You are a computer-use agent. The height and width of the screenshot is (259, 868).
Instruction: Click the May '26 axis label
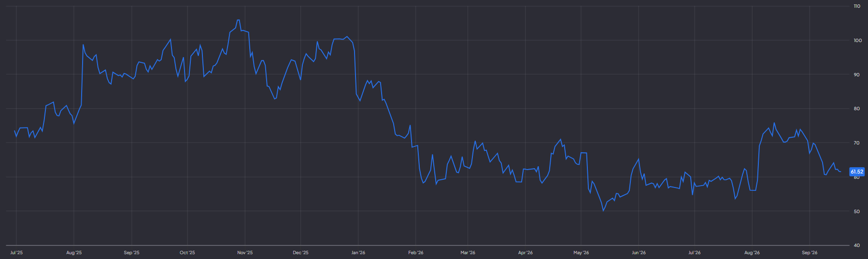[581, 253]
